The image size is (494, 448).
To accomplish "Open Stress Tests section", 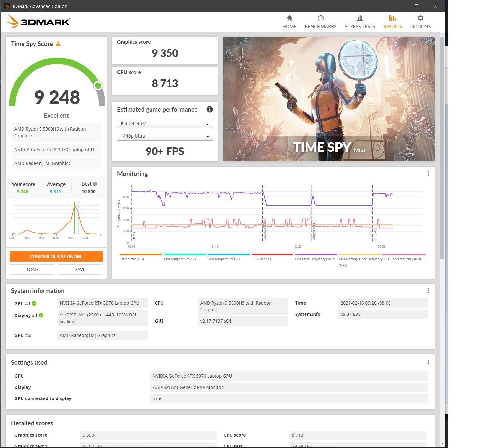I will 360,22.
